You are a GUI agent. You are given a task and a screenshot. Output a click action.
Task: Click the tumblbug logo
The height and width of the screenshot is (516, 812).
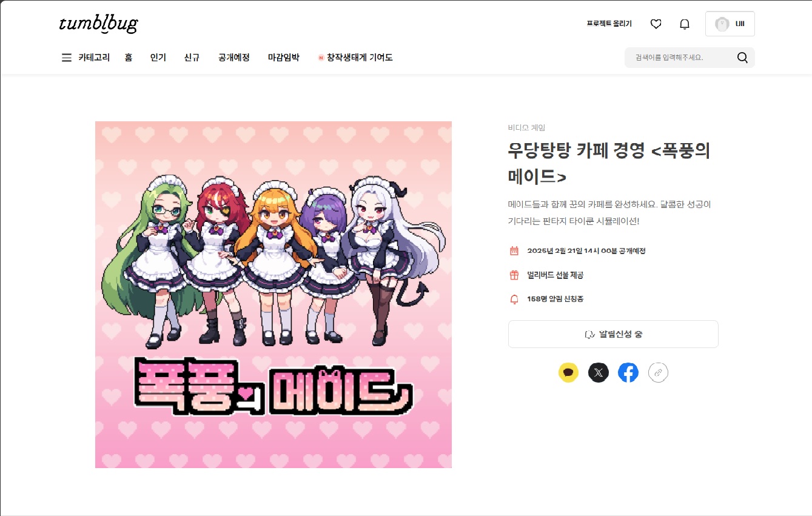98,24
